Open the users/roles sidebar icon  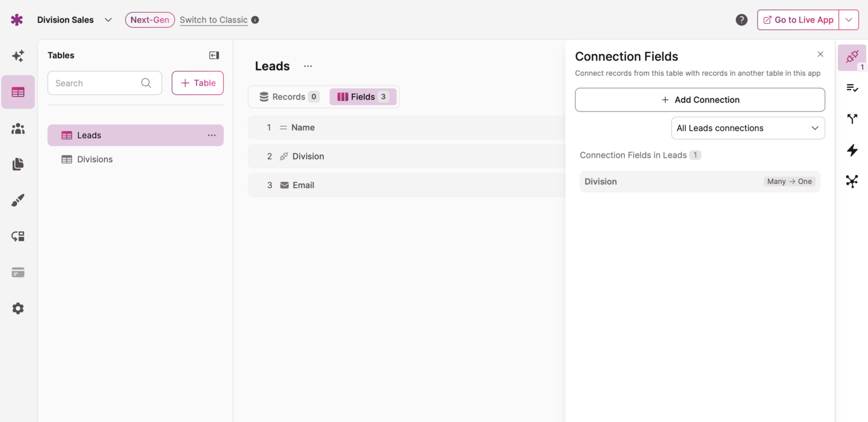tap(18, 128)
